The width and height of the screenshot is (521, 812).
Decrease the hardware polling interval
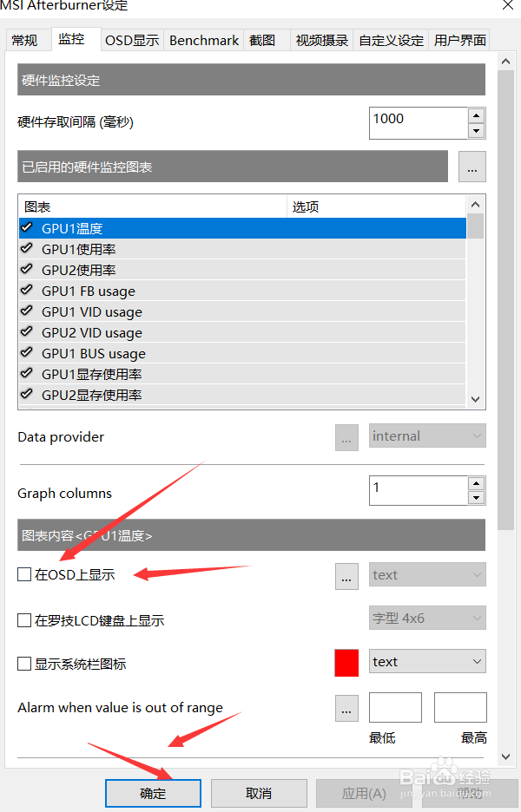(476, 130)
